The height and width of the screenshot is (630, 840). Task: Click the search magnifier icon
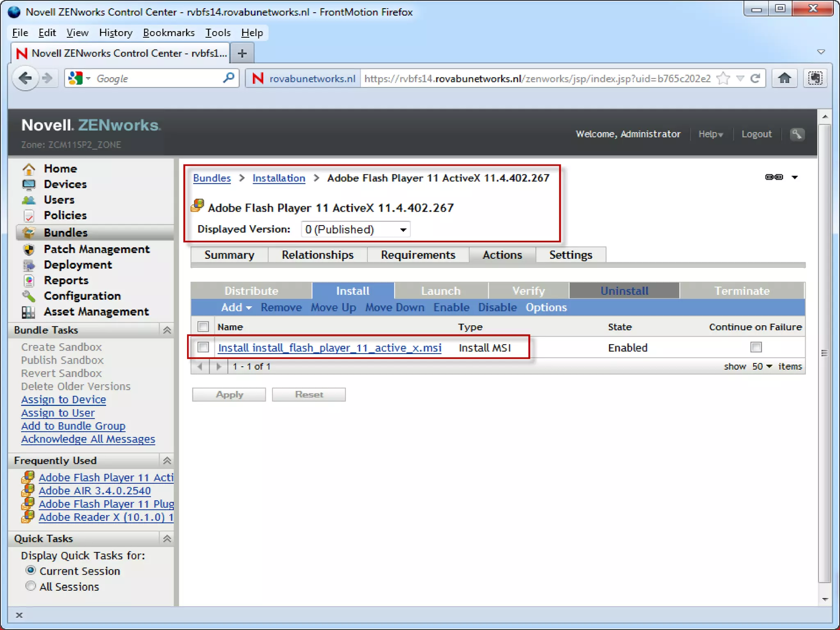tap(228, 78)
